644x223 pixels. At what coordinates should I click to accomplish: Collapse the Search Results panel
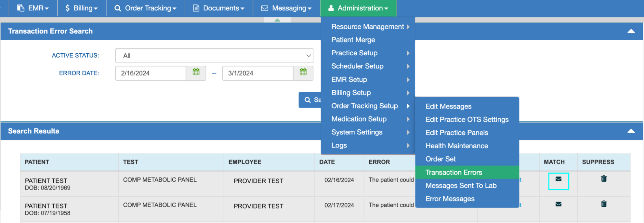(631, 131)
